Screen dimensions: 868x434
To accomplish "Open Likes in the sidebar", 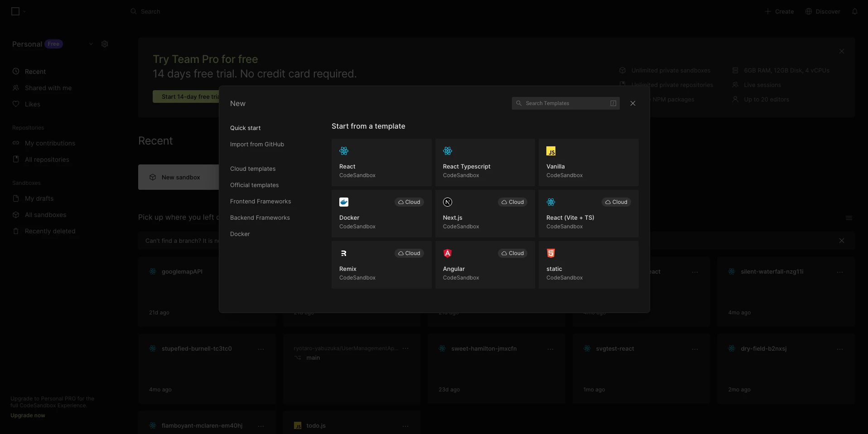I will click(33, 104).
